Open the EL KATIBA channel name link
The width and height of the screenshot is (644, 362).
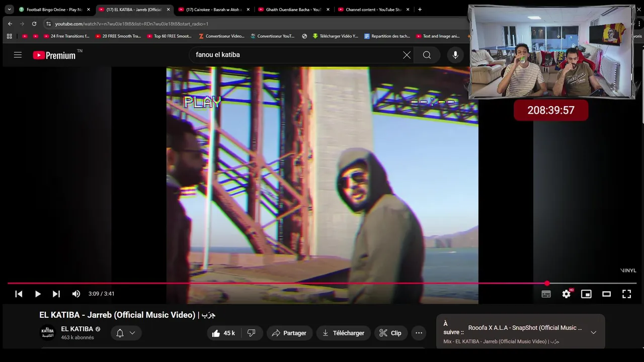click(77, 329)
